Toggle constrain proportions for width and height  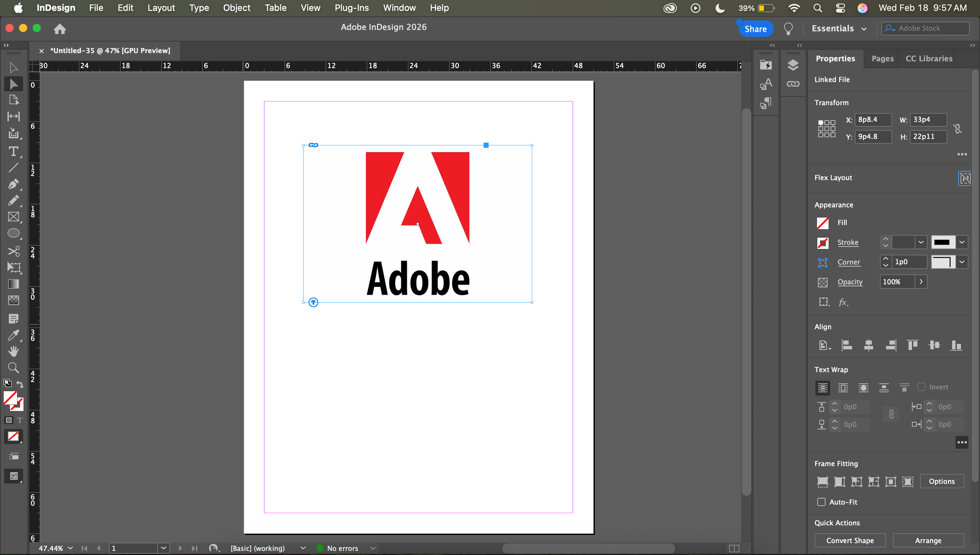[958, 128]
